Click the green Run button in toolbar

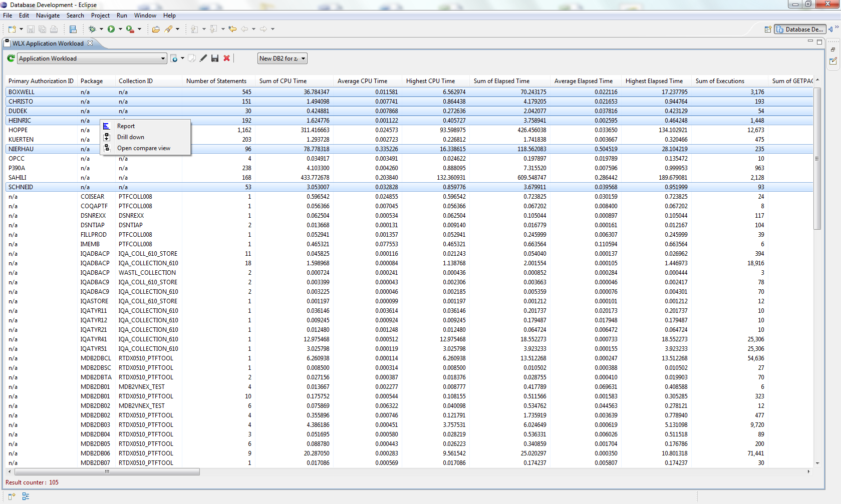[x=111, y=30]
